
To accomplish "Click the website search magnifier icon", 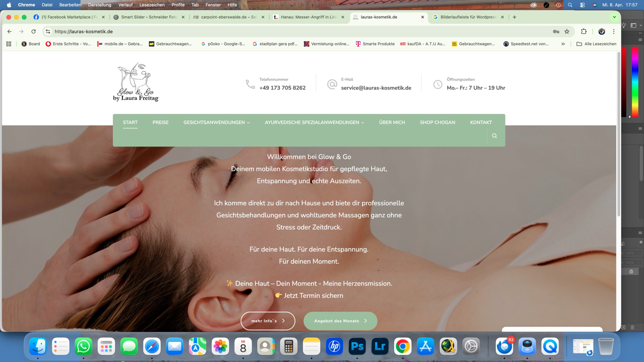I will 494,136.
